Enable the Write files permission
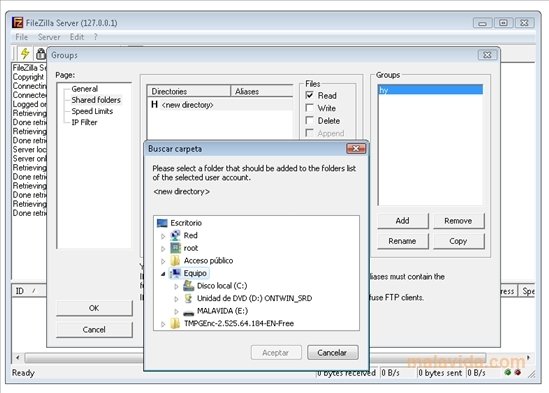The height and width of the screenshot is (393, 549). (310, 108)
